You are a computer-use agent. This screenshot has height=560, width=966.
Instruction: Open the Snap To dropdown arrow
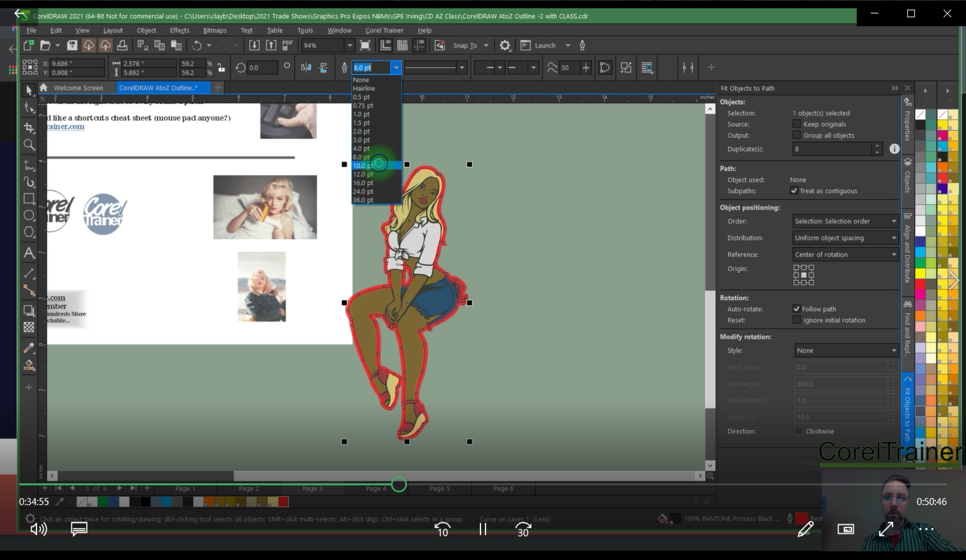pyautogui.click(x=486, y=45)
